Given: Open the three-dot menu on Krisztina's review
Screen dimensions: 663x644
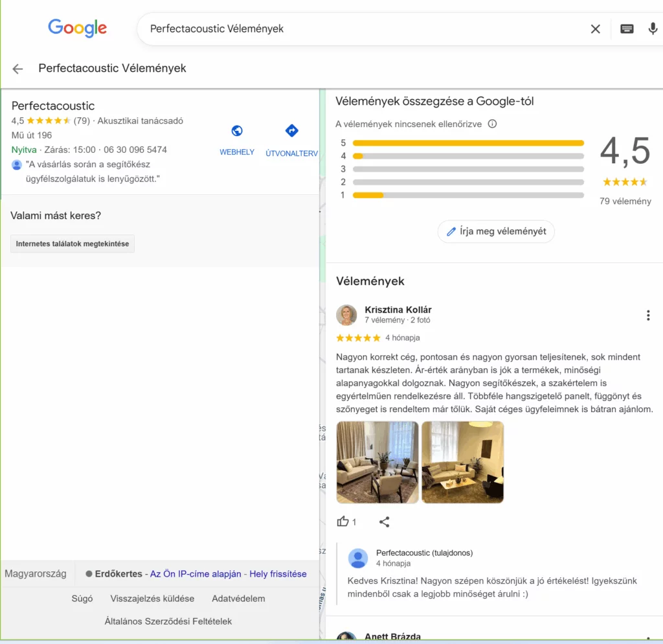Looking at the screenshot, I should 648,315.
